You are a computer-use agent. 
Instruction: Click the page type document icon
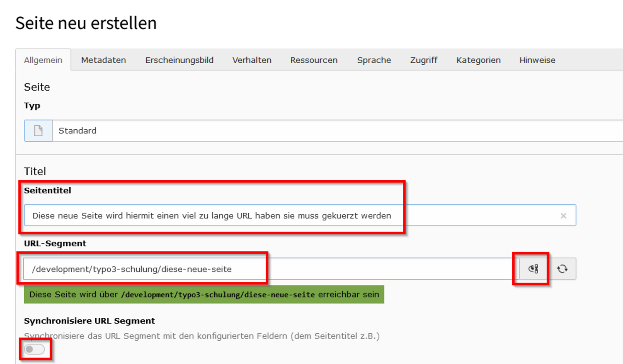[38, 131]
